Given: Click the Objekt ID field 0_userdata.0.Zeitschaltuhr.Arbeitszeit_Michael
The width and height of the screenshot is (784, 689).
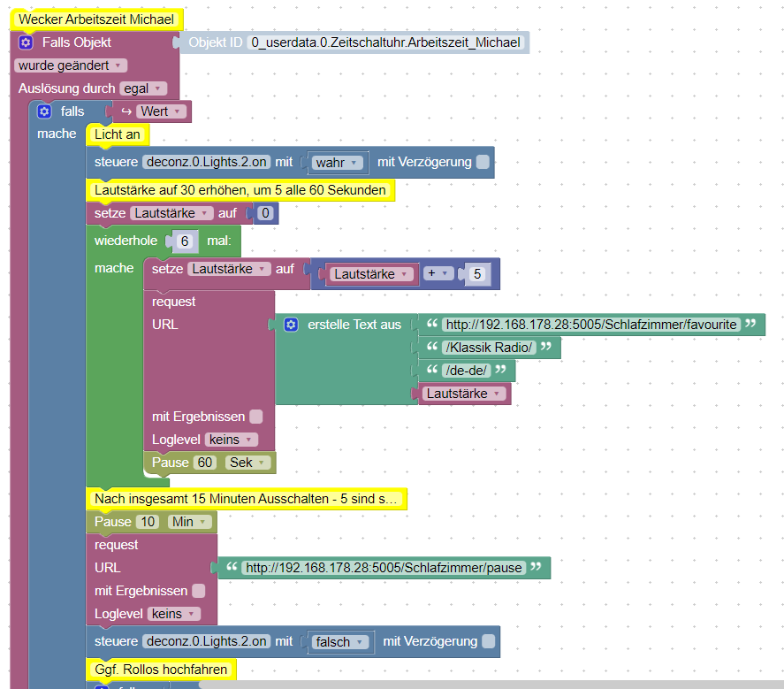Looking at the screenshot, I should click(385, 42).
